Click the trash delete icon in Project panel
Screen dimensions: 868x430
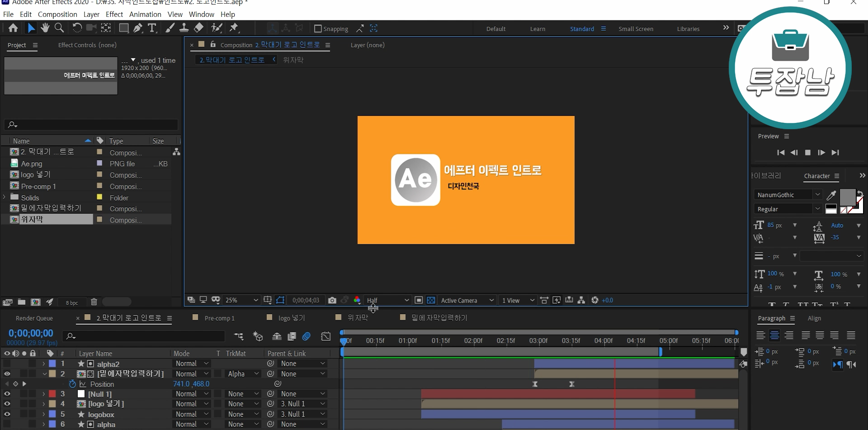[94, 302]
